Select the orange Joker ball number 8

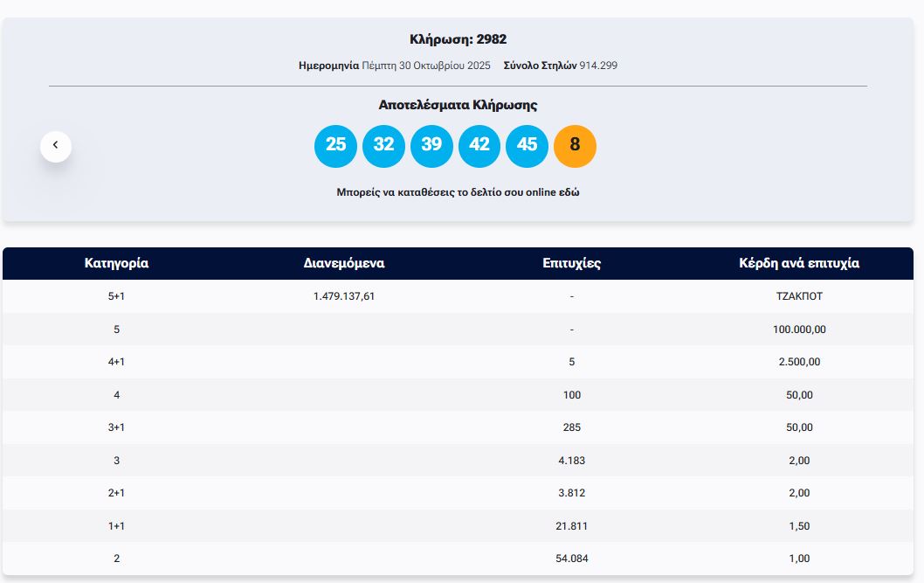(x=575, y=146)
